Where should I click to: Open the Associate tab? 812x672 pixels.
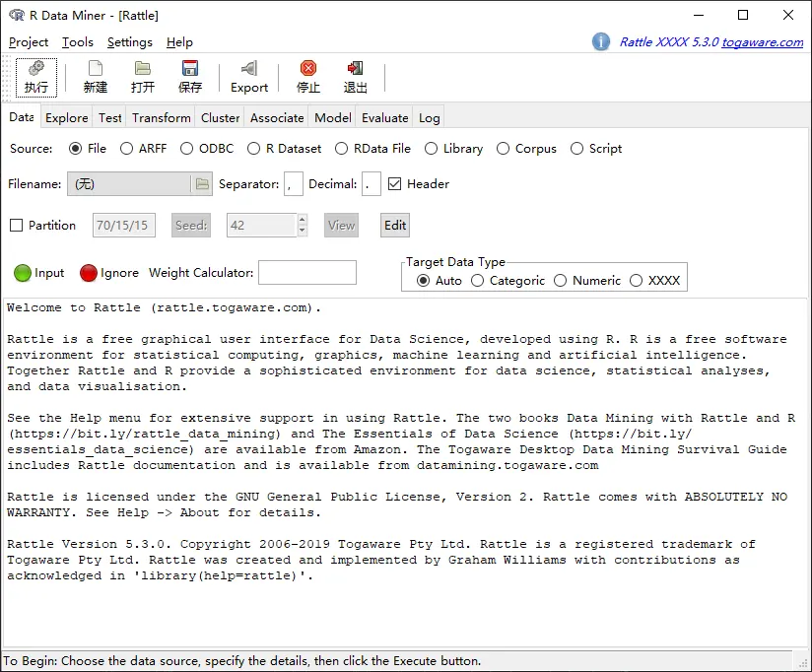click(277, 117)
